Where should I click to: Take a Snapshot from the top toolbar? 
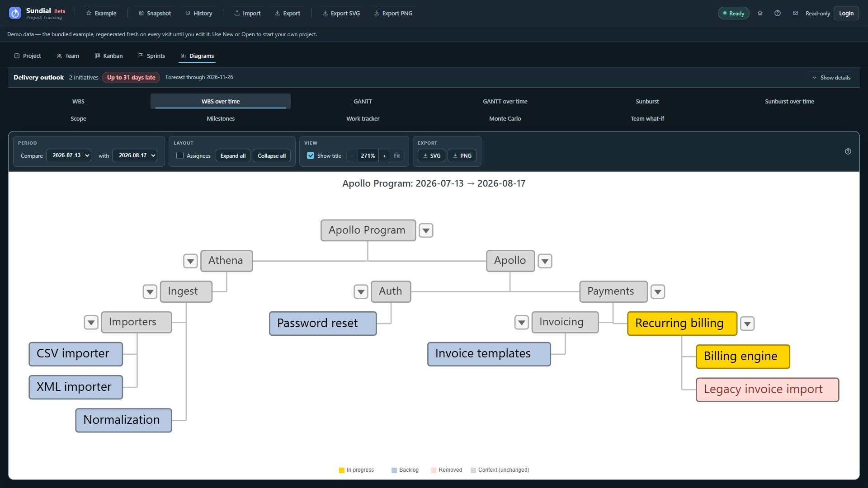(x=155, y=13)
